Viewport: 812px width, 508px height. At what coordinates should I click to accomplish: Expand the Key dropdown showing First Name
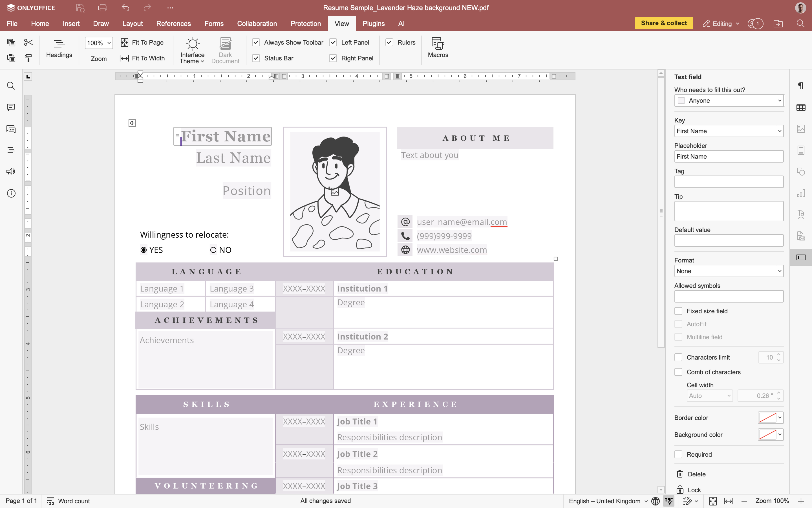(x=729, y=131)
